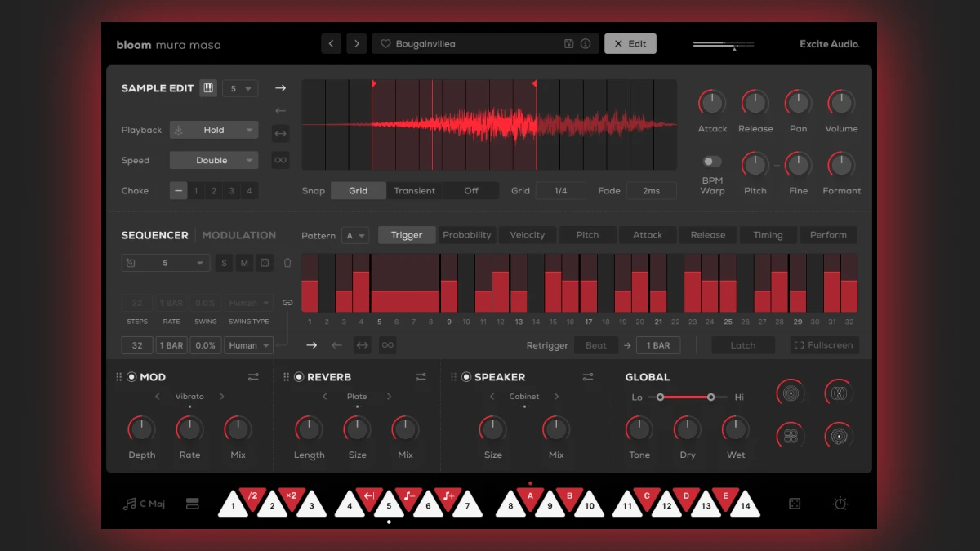Open the preset info icon
This screenshot has height=551, width=980.
tap(586, 44)
